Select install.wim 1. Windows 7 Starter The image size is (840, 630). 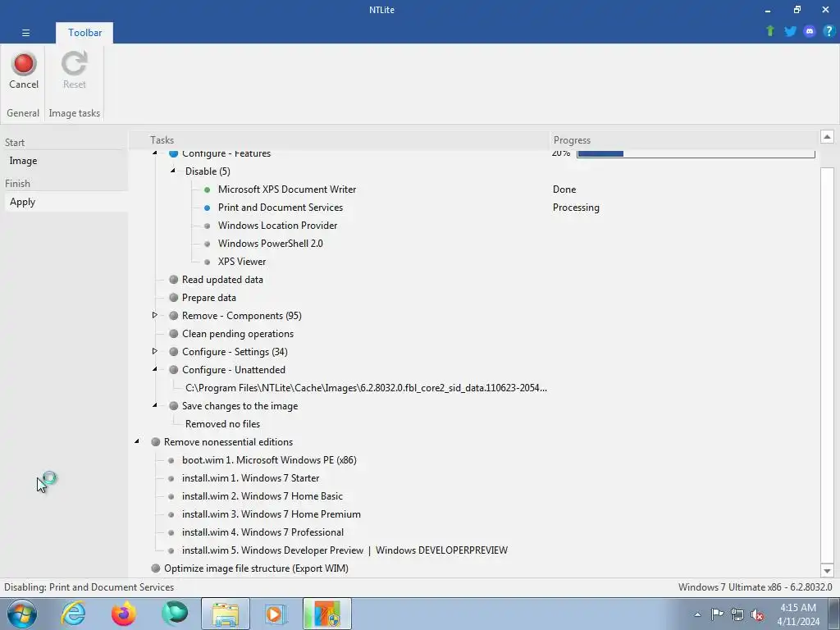(250, 478)
